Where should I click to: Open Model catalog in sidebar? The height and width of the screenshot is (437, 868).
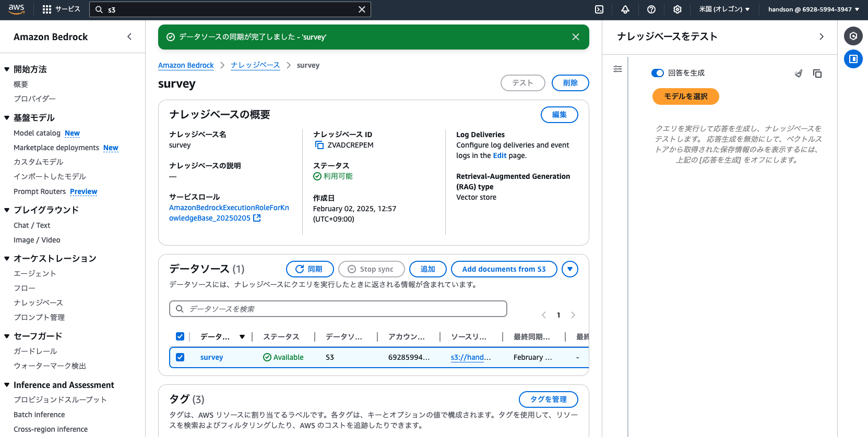point(37,133)
